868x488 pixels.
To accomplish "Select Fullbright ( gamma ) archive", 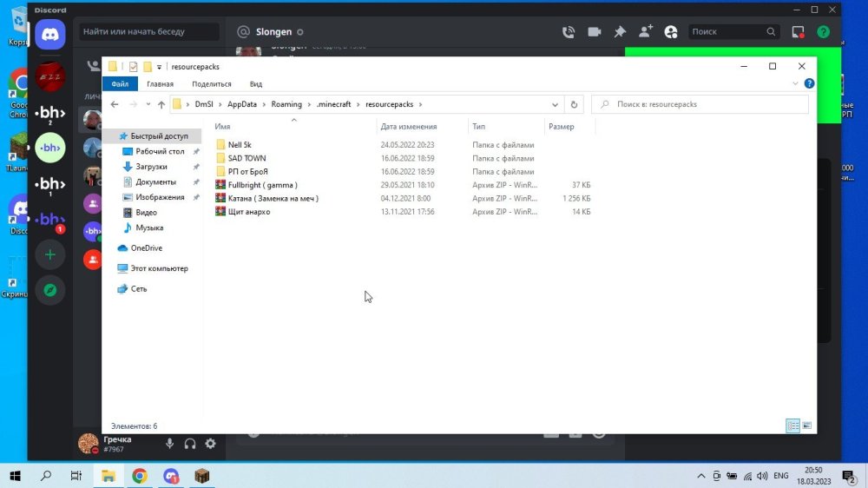I will [262, 185].
